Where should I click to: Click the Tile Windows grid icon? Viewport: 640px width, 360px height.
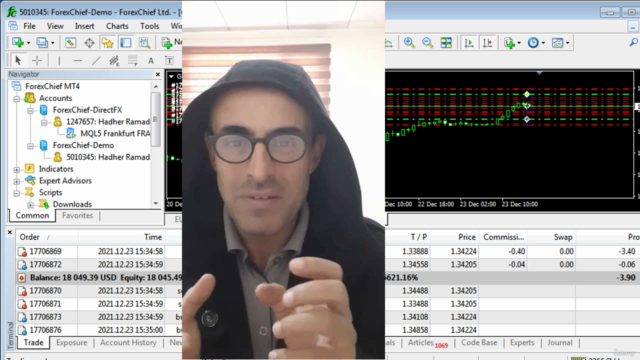[x=446, y=42]
